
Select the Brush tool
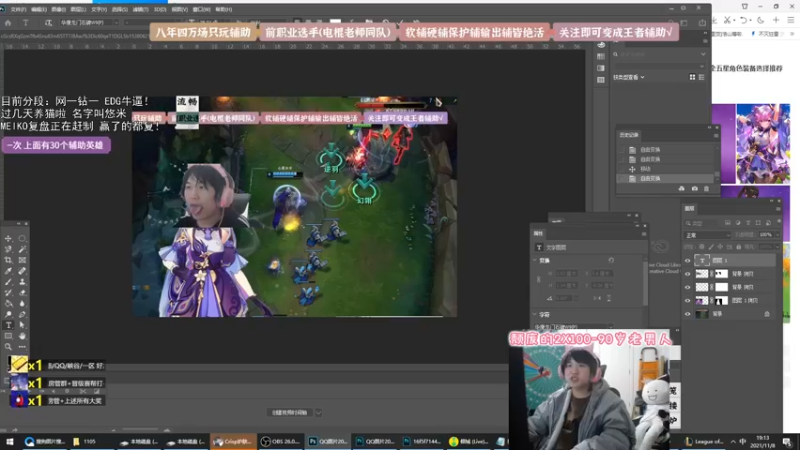[x=8, y=282]
